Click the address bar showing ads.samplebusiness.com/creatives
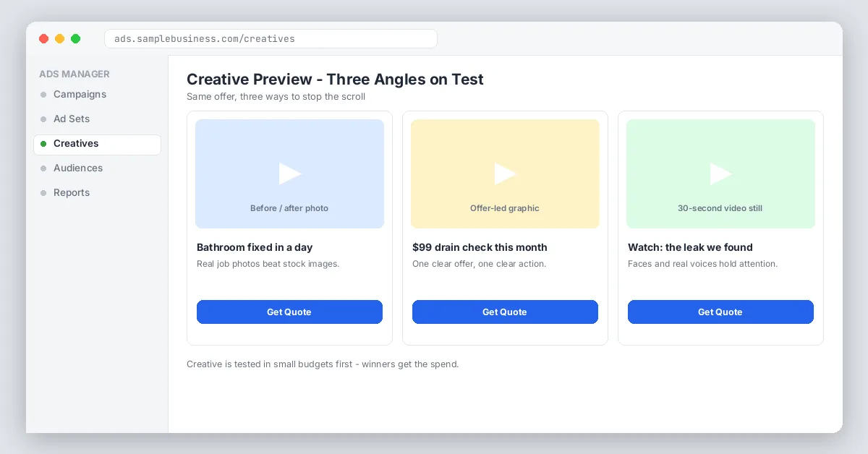This screenshot has height=454, width=868. coord(271,38)
